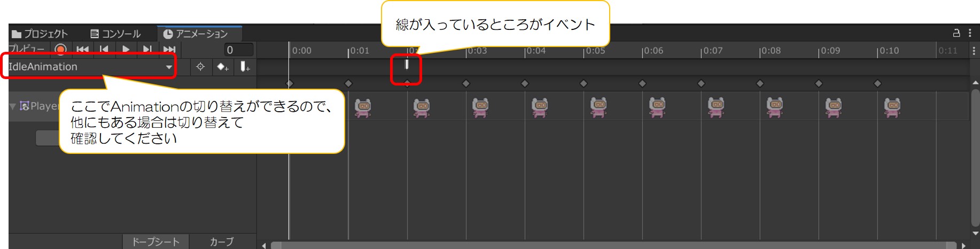The height and width of the screenshot is (249, 980).
Task: Switch to the プロジェクト tab
Action: [x=40, y=34]
